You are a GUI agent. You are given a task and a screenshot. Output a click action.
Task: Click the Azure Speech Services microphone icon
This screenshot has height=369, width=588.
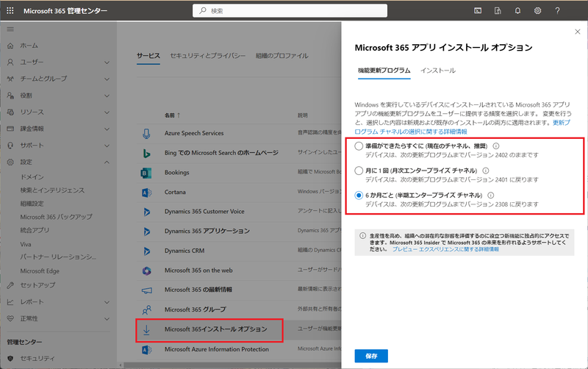(146, 134)
